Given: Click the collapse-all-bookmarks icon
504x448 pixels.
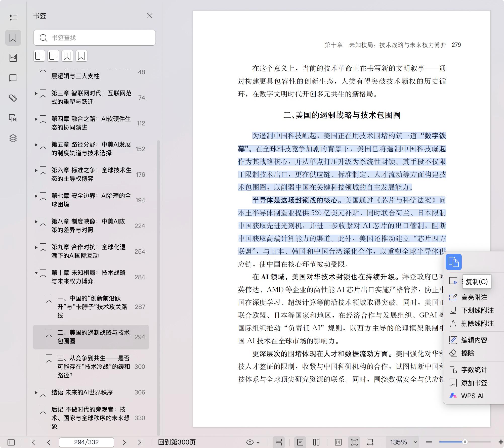Looking at the screenshot, I should click(x=53, y=56).
